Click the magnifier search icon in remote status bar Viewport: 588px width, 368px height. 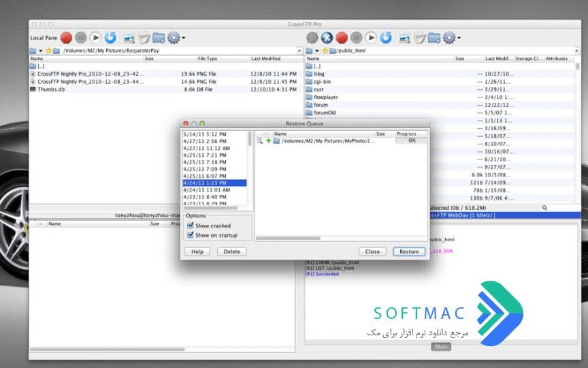tap(544, 208)
